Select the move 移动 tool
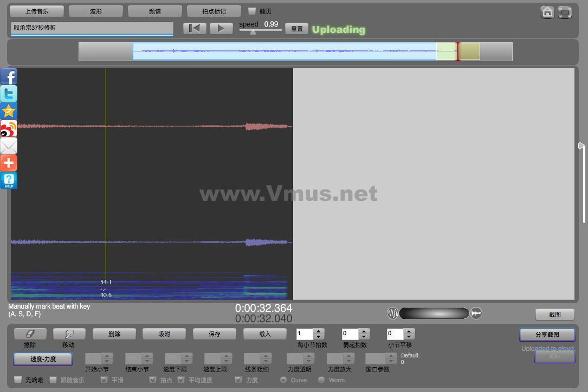Image resolution: width=588 pixels, height=392 pixels. coord(69,334)
